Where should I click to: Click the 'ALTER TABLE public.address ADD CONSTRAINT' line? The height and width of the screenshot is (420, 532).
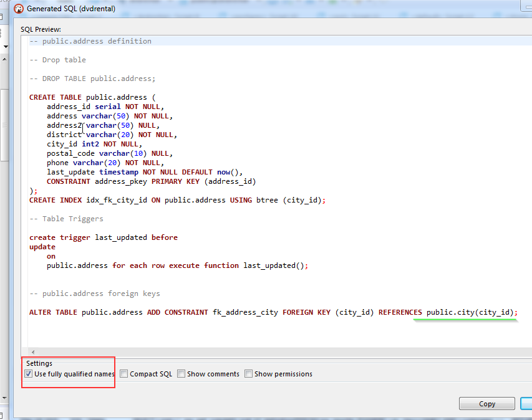pos(273,312)
